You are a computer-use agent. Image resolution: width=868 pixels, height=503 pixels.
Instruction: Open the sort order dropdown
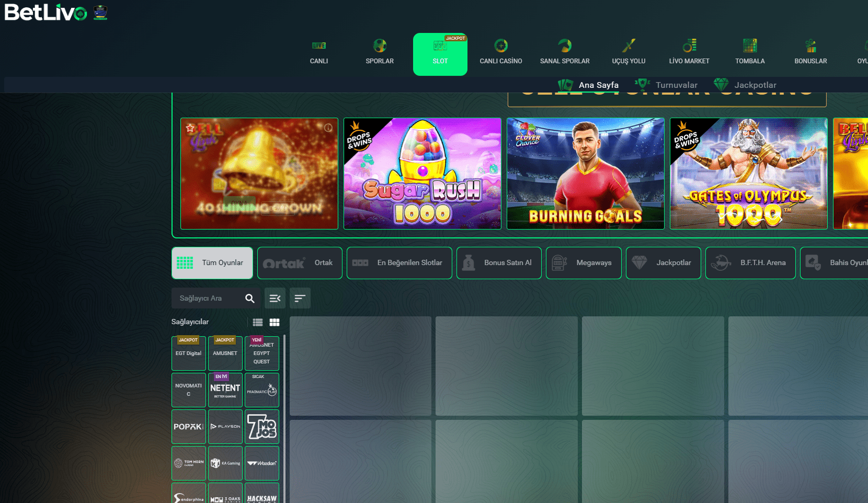(x=300, y=299)
